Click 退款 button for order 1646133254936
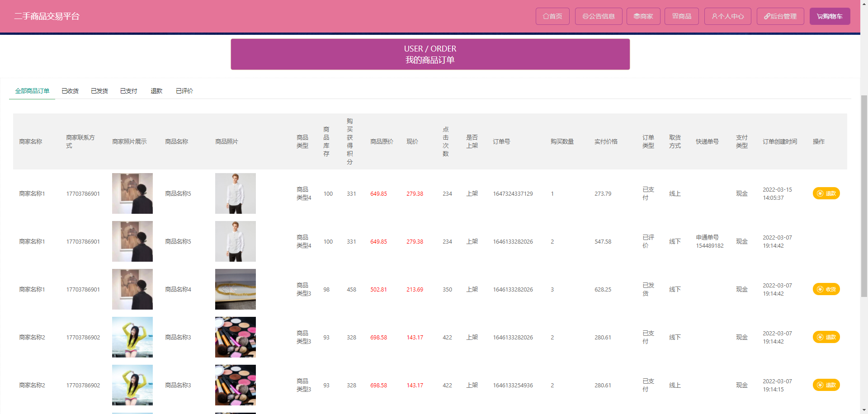This screenshot has width=868, height=414. pyautogui.click(x=826, y=385)
